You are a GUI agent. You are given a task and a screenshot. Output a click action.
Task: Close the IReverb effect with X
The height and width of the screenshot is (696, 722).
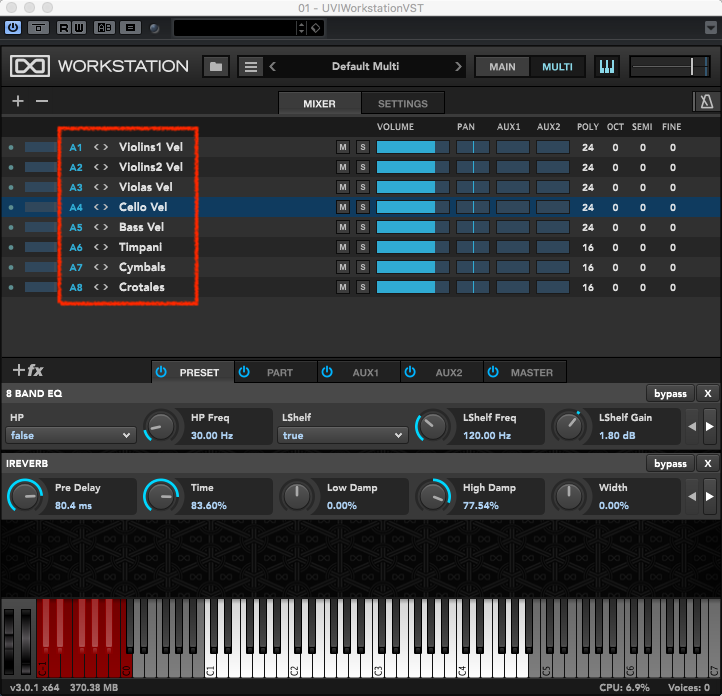[708, 464]
